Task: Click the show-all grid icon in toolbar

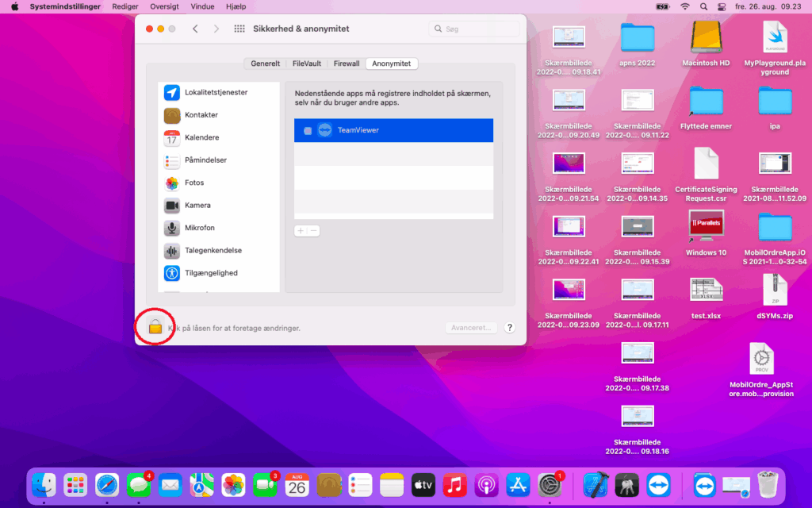Action: coord(239,29)
